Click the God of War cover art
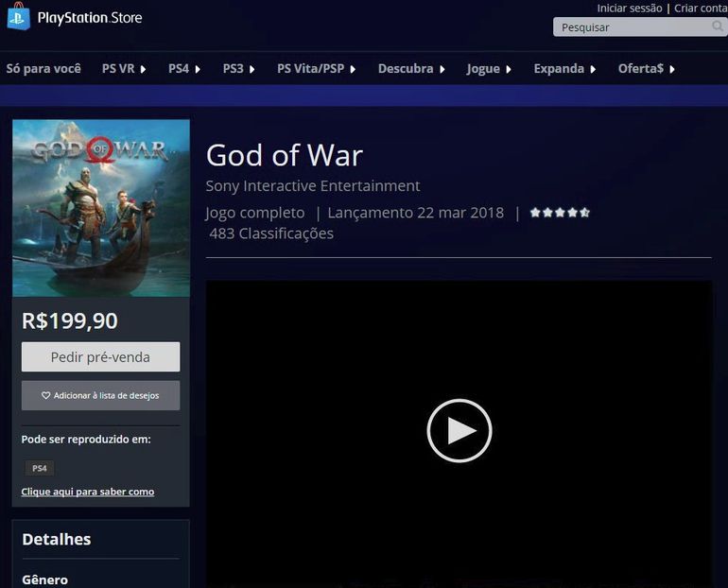The image size is (728, 588). pos(101,208)
